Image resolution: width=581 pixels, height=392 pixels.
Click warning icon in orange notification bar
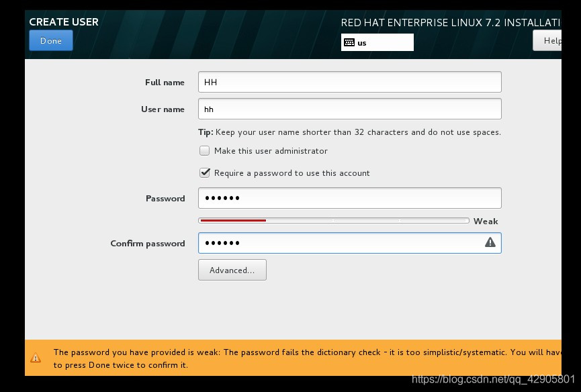[x=36, y=358]
